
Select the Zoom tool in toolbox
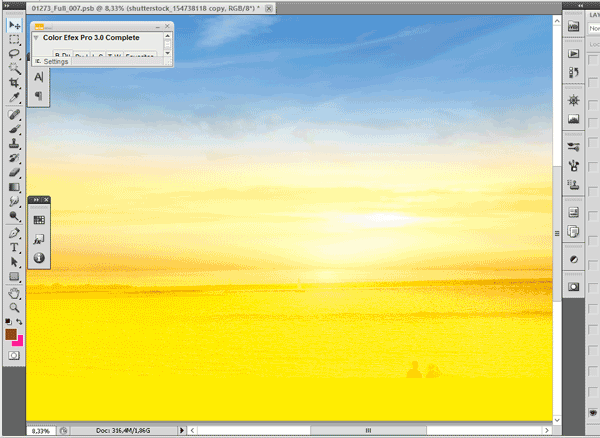pyautogui.click(x=14, y=308)
